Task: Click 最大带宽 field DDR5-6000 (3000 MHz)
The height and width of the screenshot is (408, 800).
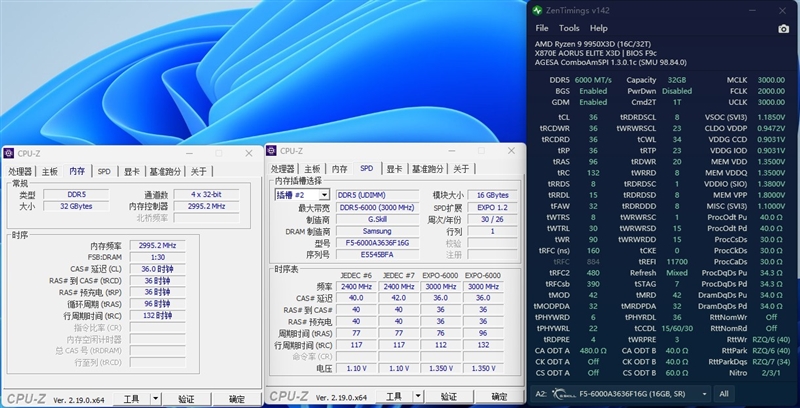Action: point(377,208)
